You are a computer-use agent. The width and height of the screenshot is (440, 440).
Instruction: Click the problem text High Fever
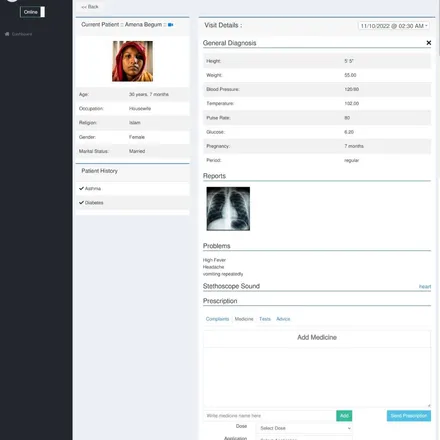(214, 260)
